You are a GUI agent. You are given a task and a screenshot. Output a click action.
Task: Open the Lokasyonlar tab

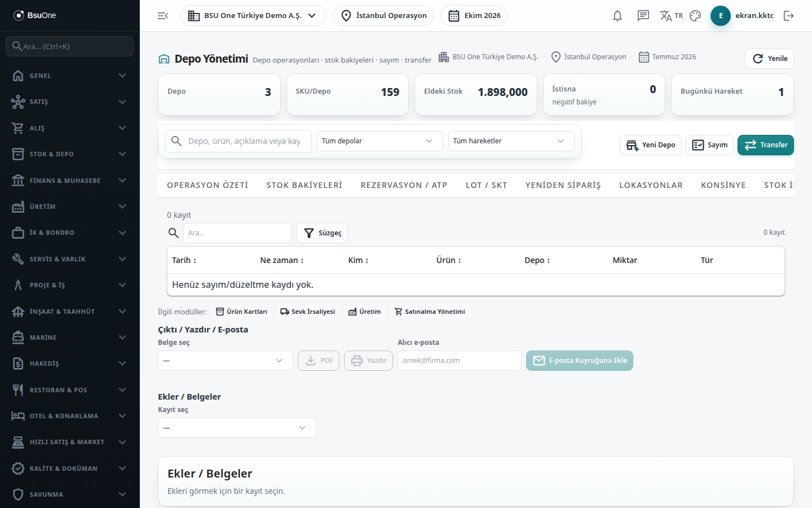651,185
